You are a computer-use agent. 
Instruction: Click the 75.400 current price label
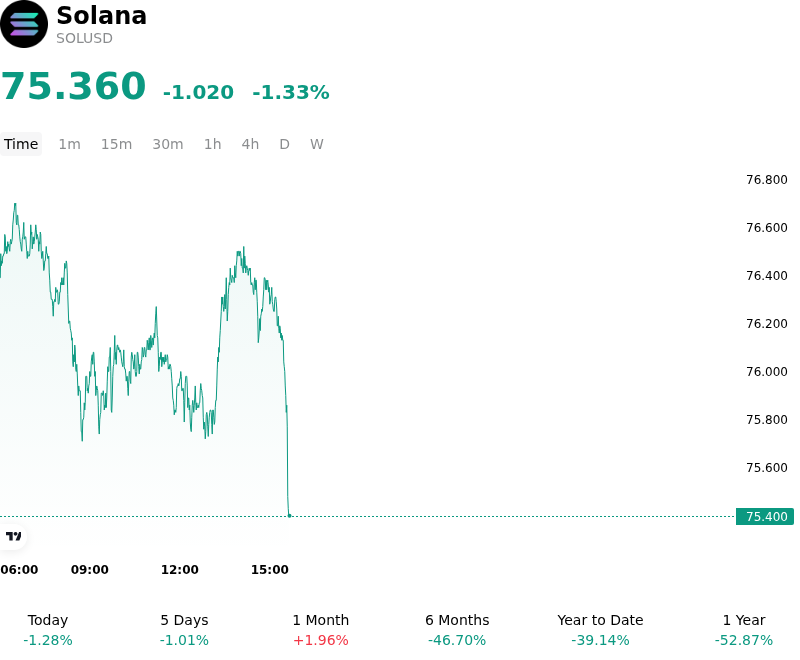pyautogui.click(x=765, y=517)
